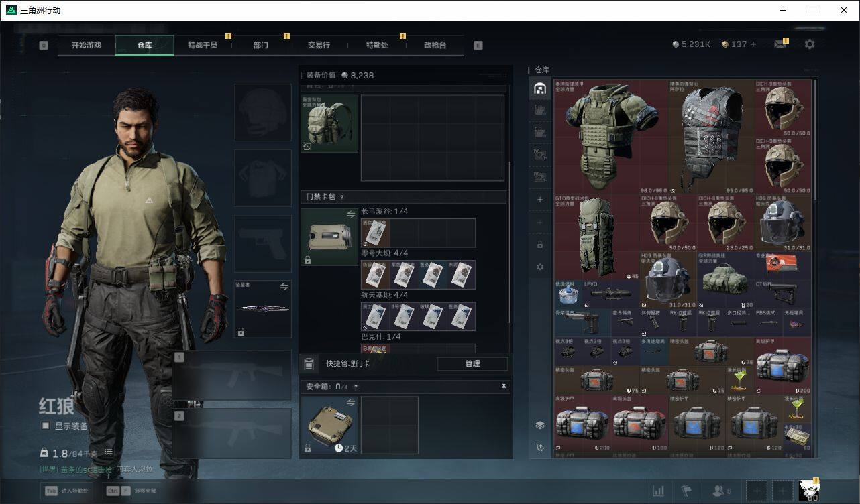Open the mail inbox icon

coord(780,44)
